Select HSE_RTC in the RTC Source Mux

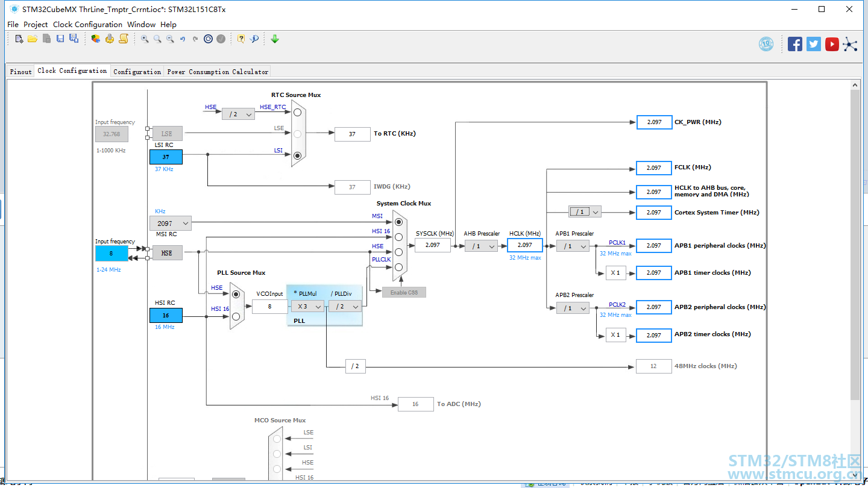(x=297, y=112)
